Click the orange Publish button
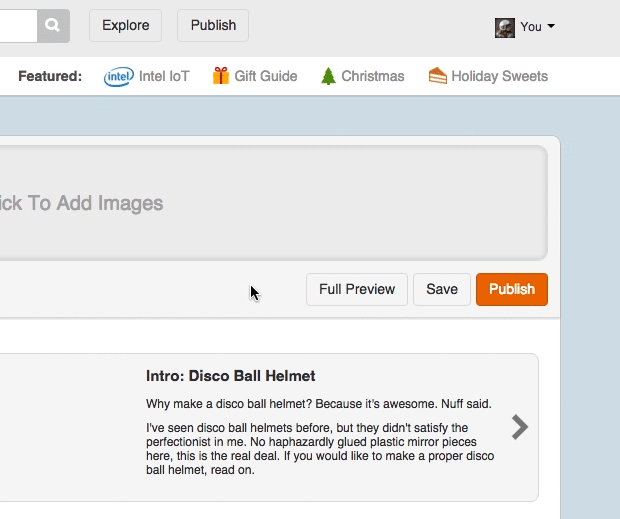620x519 pixels. [x=512, y=289]
